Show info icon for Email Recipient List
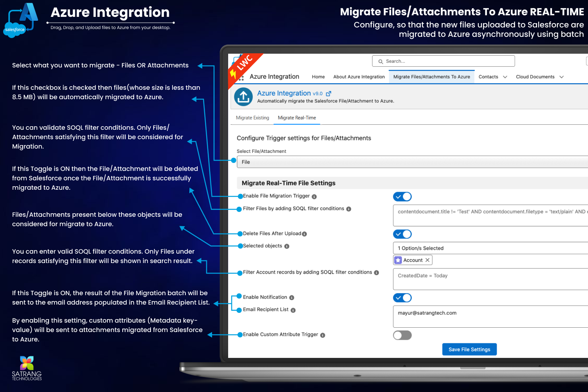This screenshot has height=392, width=588. pyautogui.click(x=293, y=310)
